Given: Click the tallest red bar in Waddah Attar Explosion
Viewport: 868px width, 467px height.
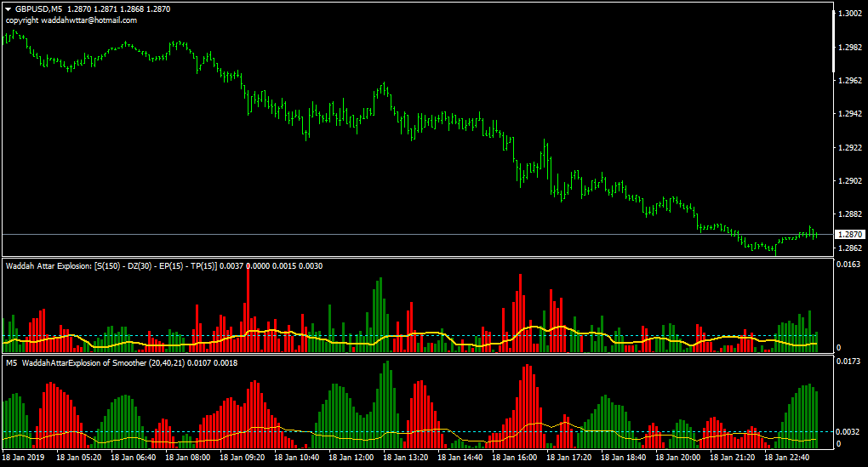Looking at the screenshot, I should click(248, 308).
